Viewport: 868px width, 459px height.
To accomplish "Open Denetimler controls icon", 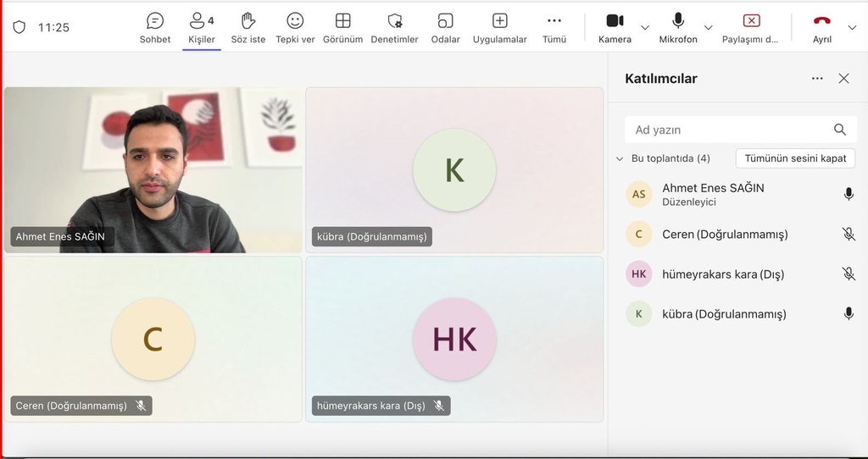I will pos(394,27).
